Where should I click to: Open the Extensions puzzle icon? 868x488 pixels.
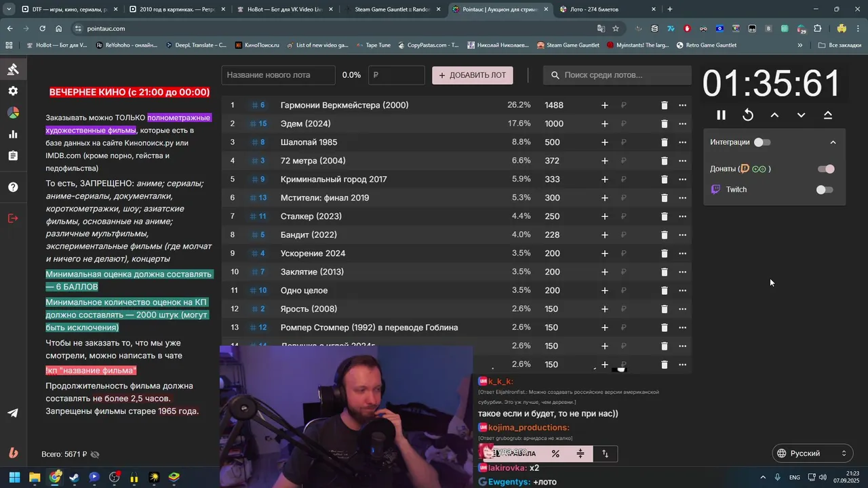coord(818,28)
